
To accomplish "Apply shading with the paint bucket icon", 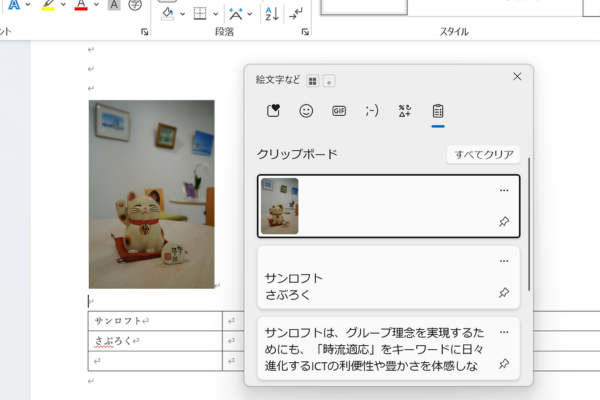I will click(167, 13).
